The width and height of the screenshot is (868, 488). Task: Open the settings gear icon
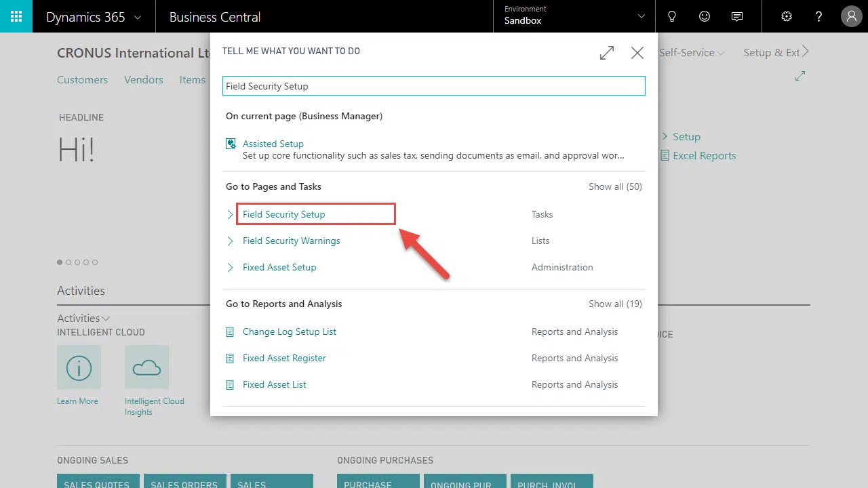[787, 16]
